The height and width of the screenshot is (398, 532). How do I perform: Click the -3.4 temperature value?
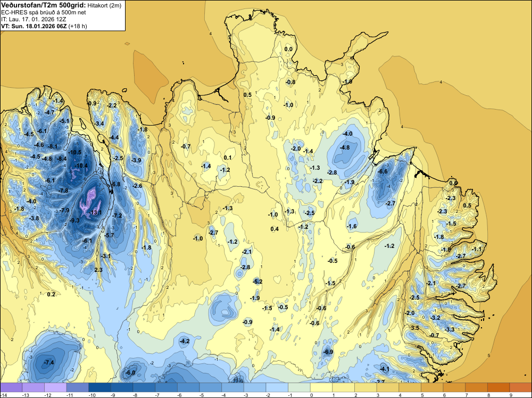(x=99, y=123)
